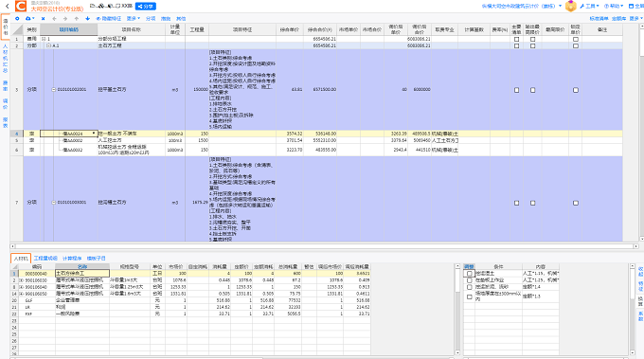This screenshot has width=644, height=359.
Task: Click the 分项 toolbar button
Action: tap(151, 19)
